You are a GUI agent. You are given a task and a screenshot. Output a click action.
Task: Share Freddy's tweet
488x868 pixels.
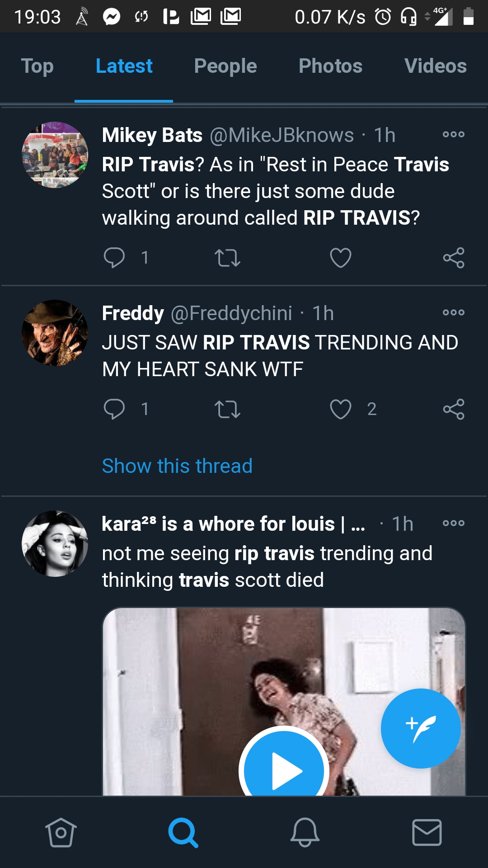coord(454,409)
